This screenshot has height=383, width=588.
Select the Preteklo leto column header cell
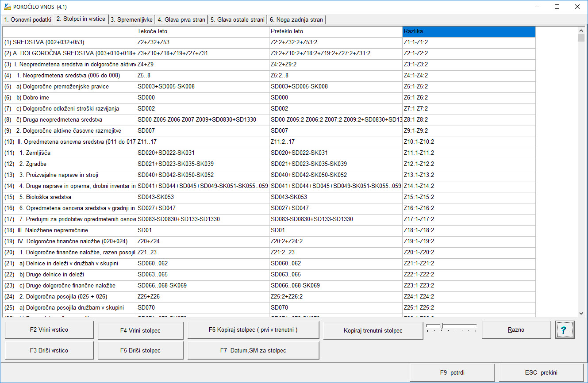pos(336,31)
